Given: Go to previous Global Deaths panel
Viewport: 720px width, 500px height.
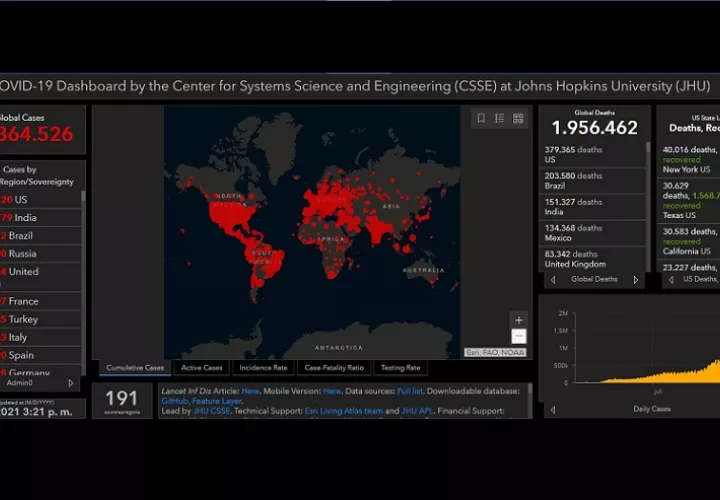Looking at the screenshot, I should coord(553,280).
